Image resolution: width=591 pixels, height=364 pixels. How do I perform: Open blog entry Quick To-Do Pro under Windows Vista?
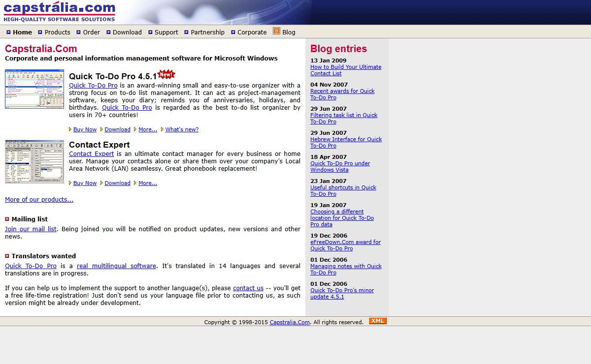click(340, 166)
